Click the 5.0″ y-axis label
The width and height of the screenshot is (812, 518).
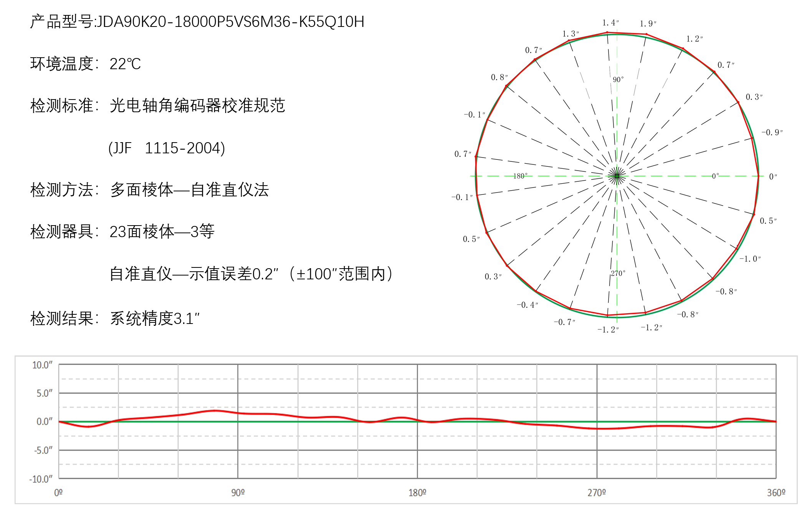pos(44,393)
